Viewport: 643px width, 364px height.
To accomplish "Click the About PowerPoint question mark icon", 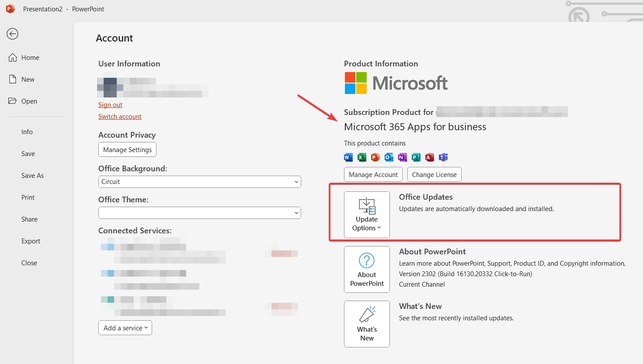I will coord(367,260).
